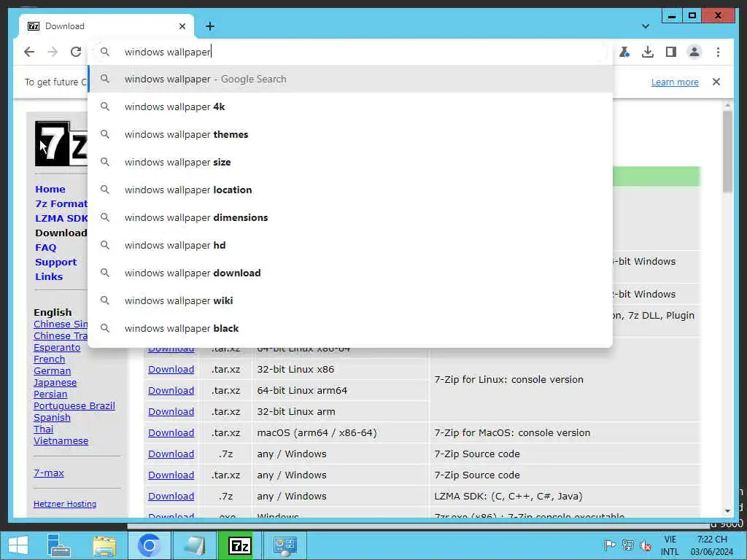This screenshot has height=560, width=747.
Task: Open the Home link in sidebar
Action: pos(50,189)
